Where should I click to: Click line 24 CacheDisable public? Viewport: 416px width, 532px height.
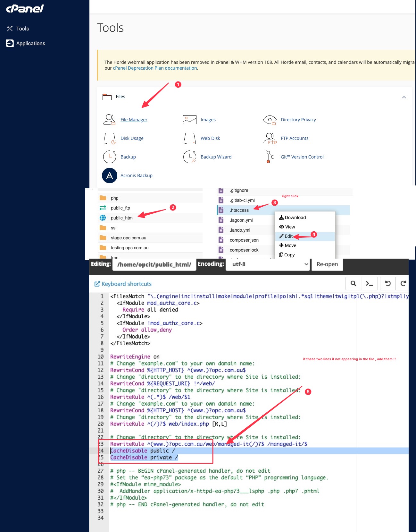143,451
